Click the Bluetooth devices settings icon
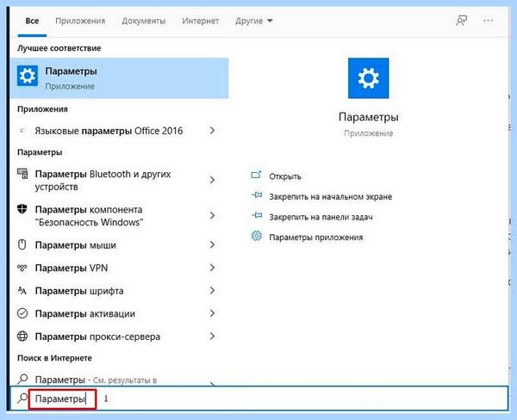Screen dimensions: 517x420 click(22, 174)
